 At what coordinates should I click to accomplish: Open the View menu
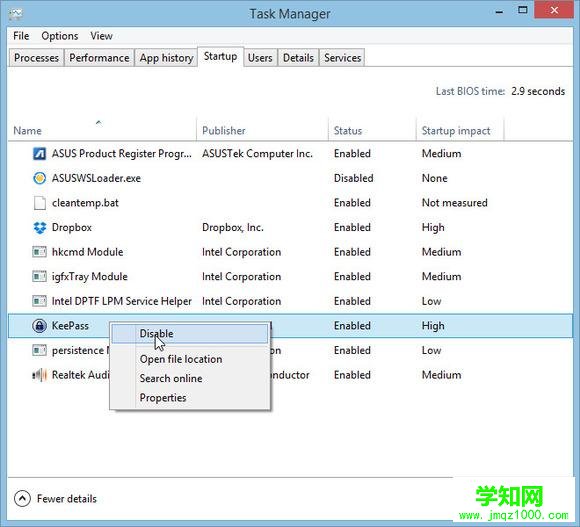[101, 36]
